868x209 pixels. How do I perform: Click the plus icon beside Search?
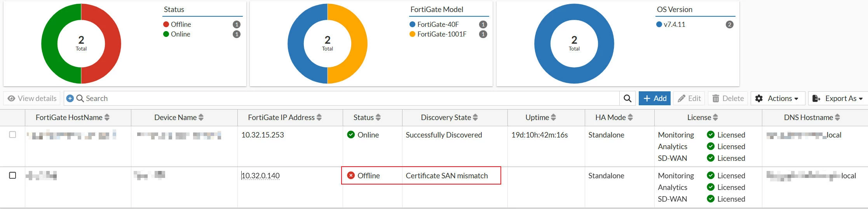(x=70, y=98)
